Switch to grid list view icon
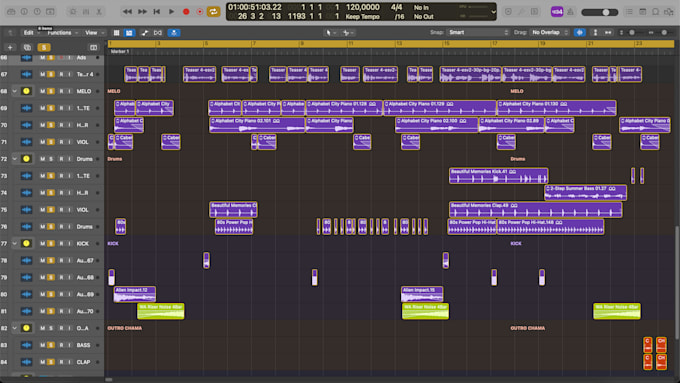 [x=116, y=33]
